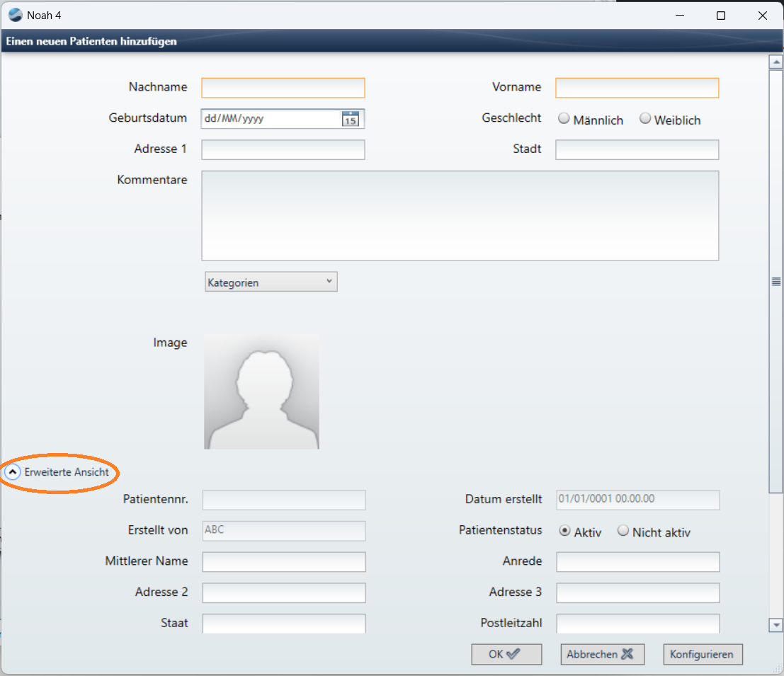Screen dimensions: 784x676
Task: Click inside the Kommentare text area
Action: tap(460, 216)
